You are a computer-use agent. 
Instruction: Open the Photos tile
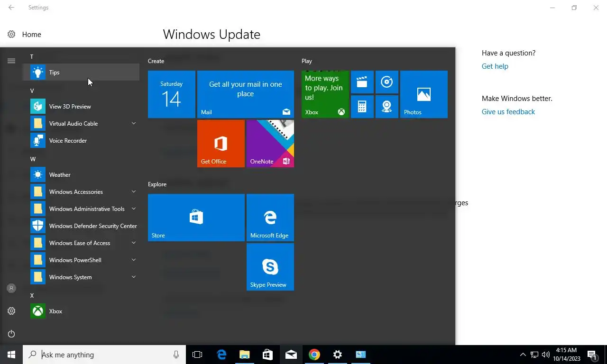pyautogui.click(x=424, y=94)
